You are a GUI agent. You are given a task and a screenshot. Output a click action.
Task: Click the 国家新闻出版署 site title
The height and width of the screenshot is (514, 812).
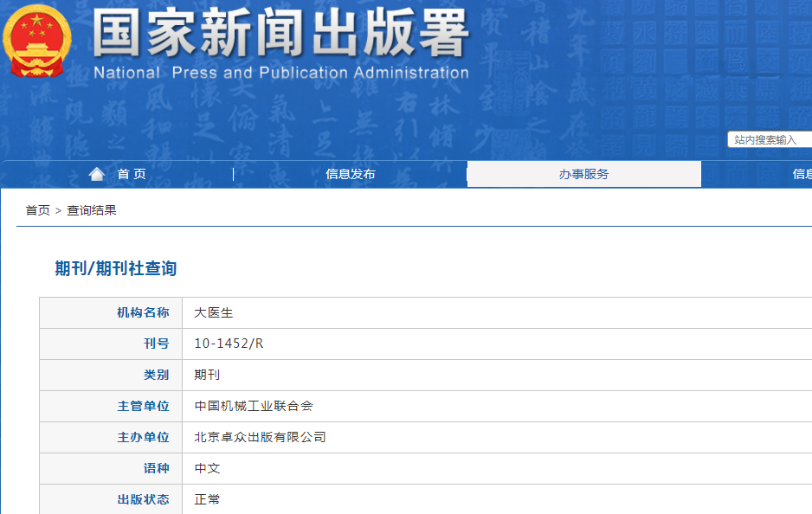click(x=280, y=33)
